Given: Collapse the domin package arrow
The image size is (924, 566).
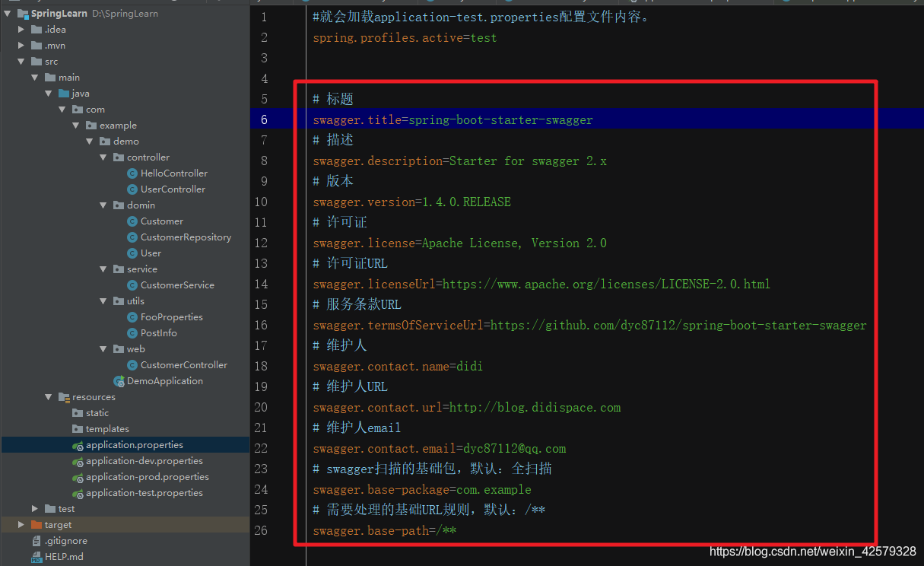Looking at the screenshot, I should [x=104, y=205].
